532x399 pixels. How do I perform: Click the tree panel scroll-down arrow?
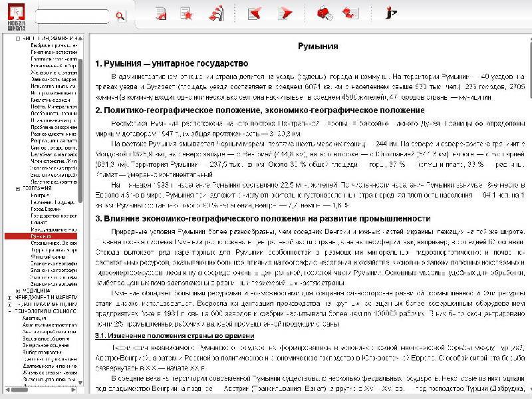[80, 383]
